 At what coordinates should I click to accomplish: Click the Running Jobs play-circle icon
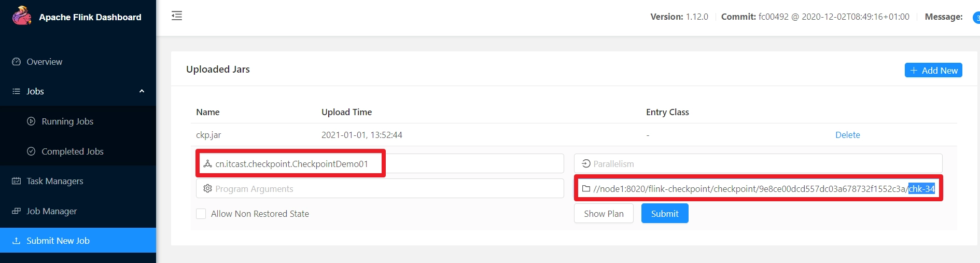31,121
